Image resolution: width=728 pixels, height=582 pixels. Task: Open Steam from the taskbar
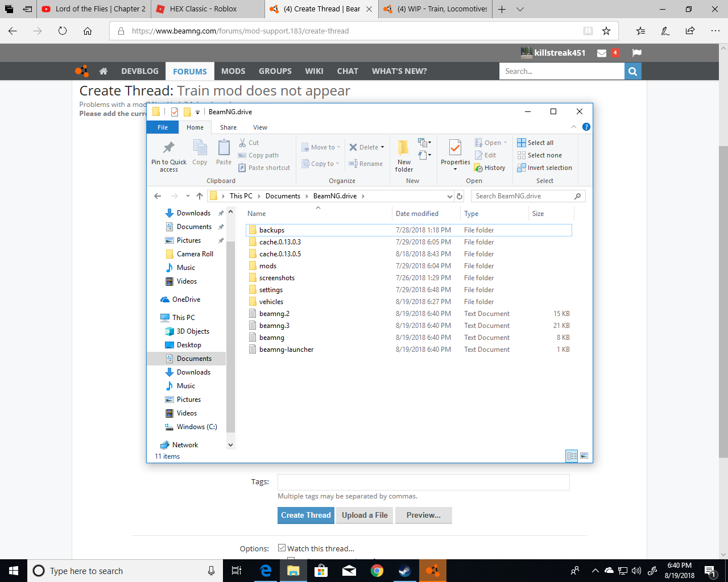pyautogui.click(x=405, y=571)
